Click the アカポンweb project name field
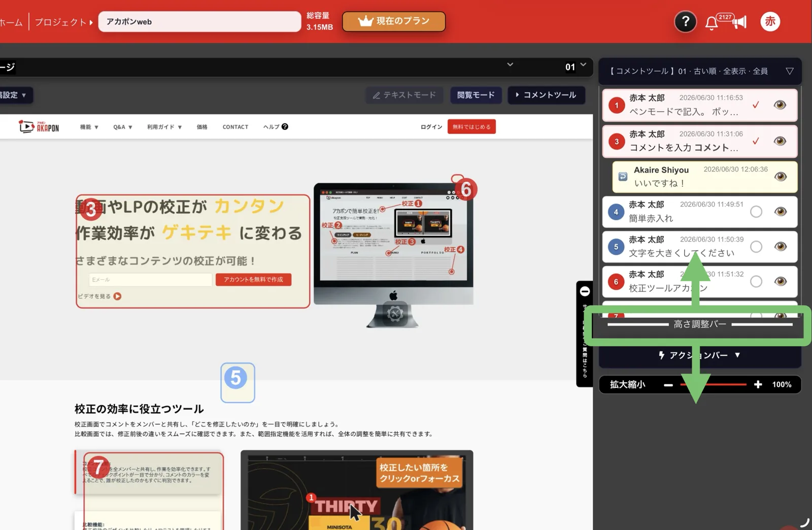 199,21
